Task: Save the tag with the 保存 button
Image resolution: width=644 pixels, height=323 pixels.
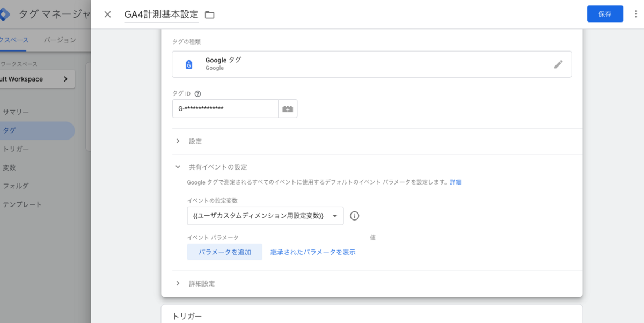Action: [x=605, y=14]
